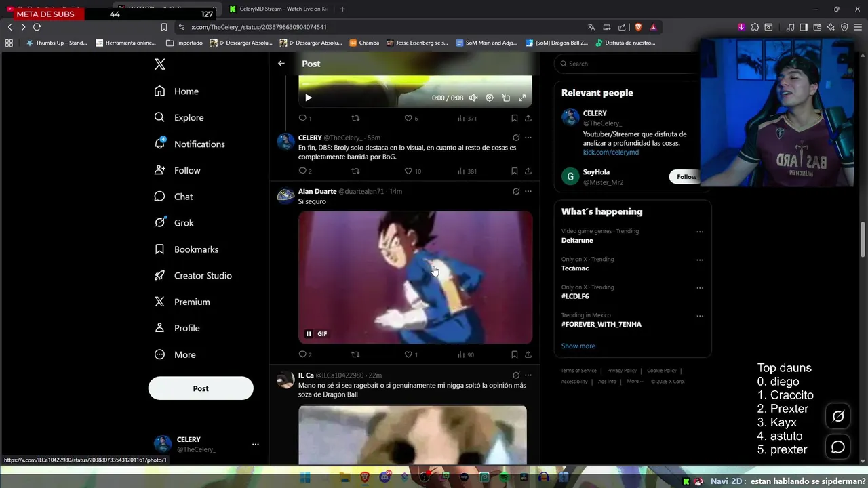The width and height of the screenshot is (868, 488).
Task: Open Grok in X sidebar
Action: tap(174, 223)
